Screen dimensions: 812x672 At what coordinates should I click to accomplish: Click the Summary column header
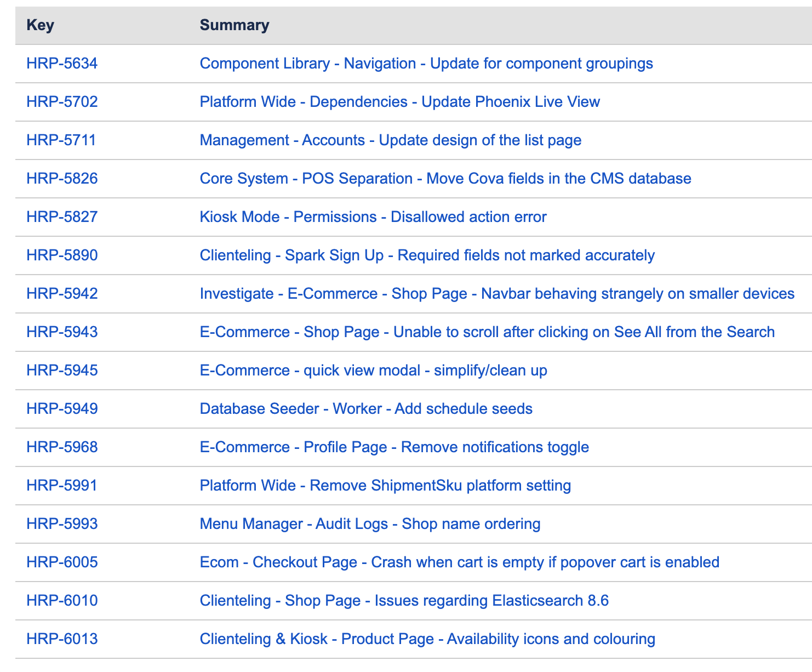point(234,25)
